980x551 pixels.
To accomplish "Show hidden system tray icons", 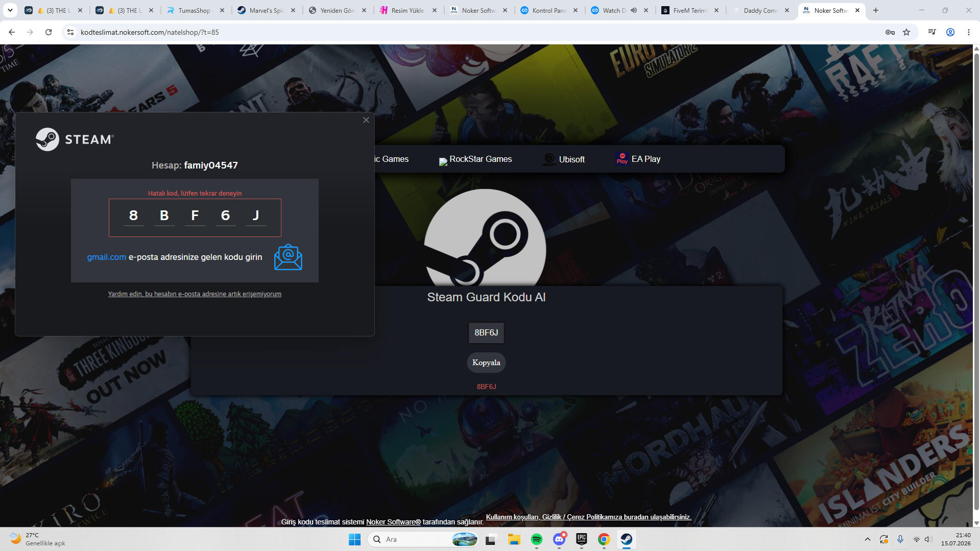I will click(x=867, y=539).
